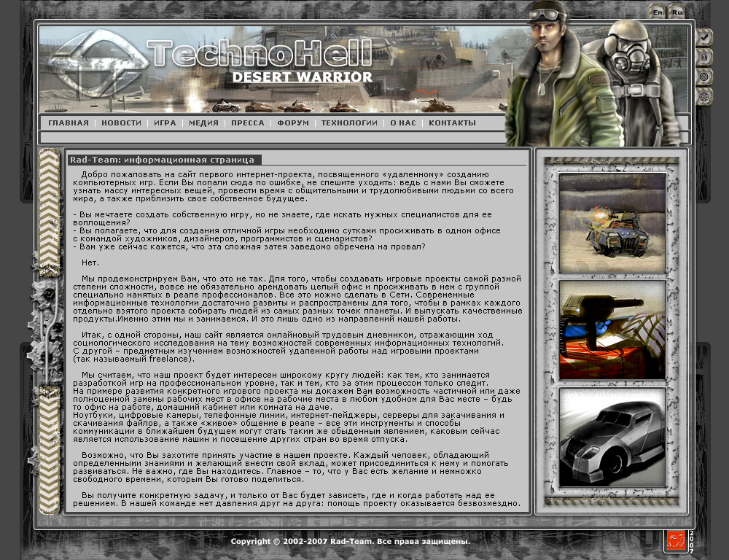Click the paragraph starting 'Вы получите конкретную задачу'
729x560 pixels.
297,499
